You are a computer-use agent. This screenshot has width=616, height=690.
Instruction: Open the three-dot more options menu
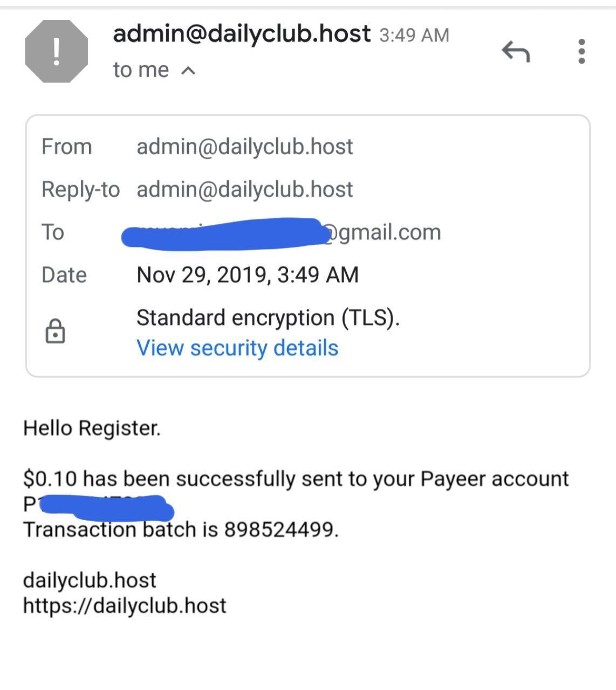(x=581, y=51)
